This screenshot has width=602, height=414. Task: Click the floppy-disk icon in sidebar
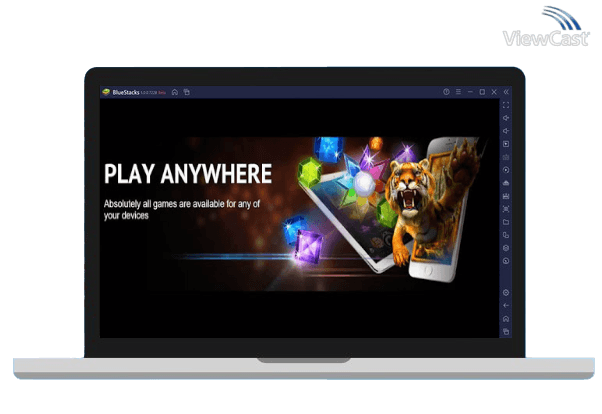[506, 196]
